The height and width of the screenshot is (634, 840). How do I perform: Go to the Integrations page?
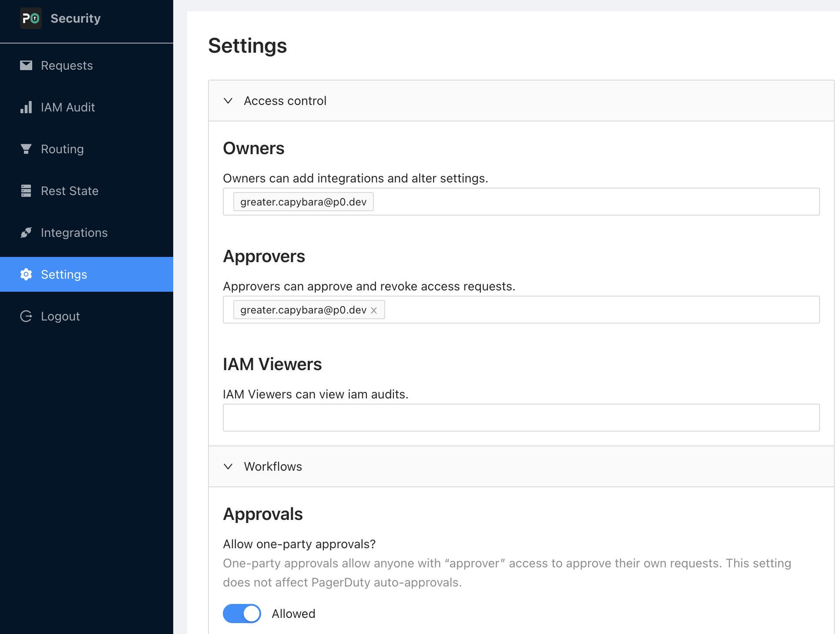click(x=74, y=233)
